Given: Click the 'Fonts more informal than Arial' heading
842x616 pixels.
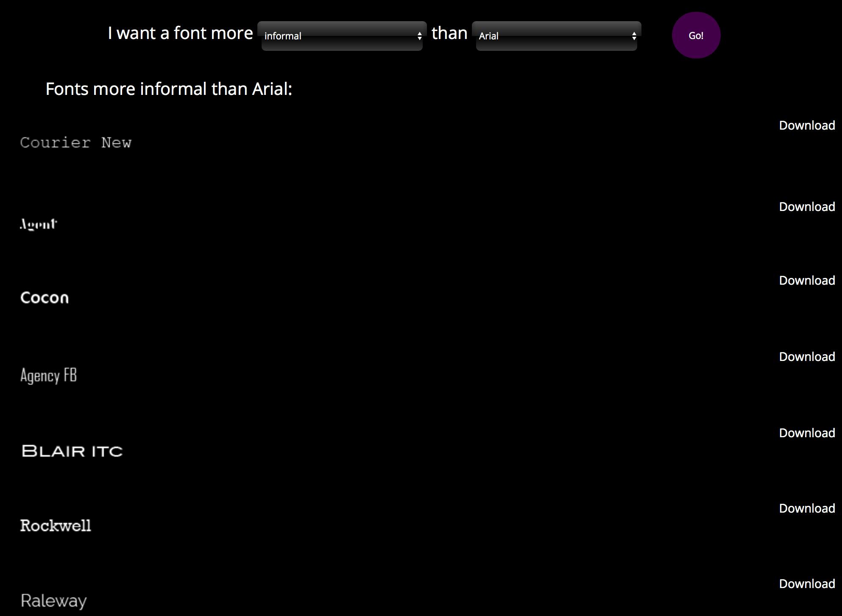Looking at the screenshot, I should pos(169,89).
